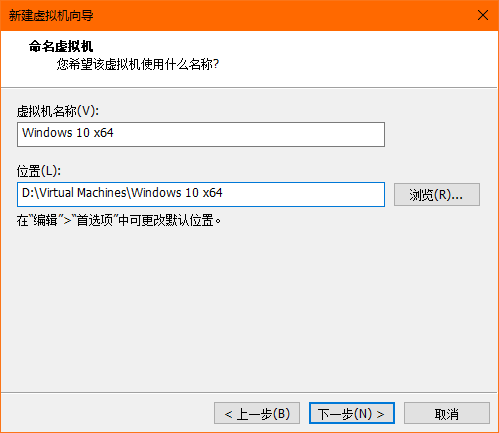
Task: Click the 位置(L): label
Action: [x=39, y=171]
